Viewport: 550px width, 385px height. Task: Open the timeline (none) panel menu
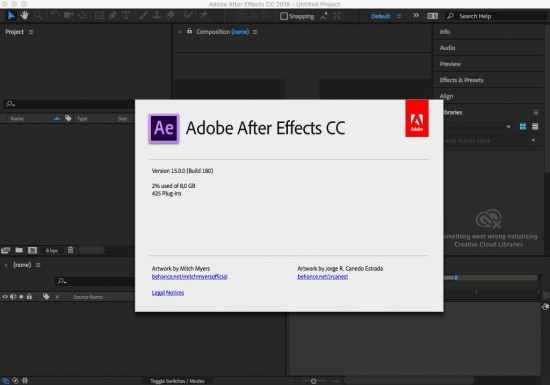coord(38,265)
